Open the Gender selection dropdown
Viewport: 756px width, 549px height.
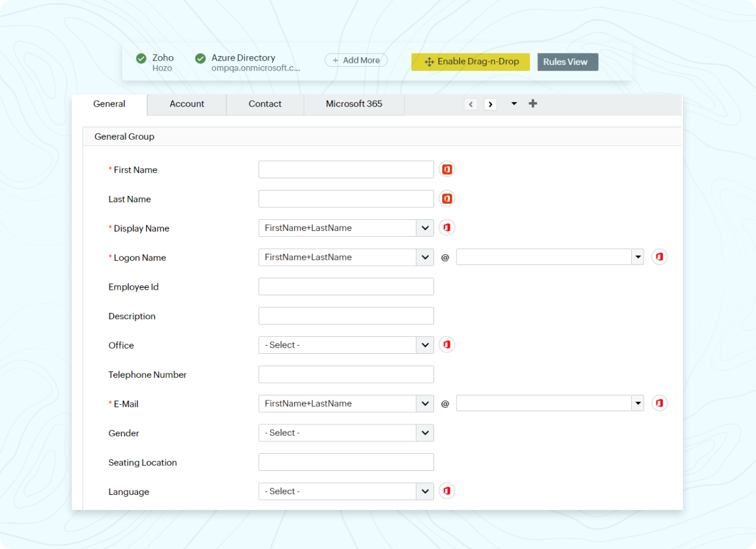click(x=425, y=433)
